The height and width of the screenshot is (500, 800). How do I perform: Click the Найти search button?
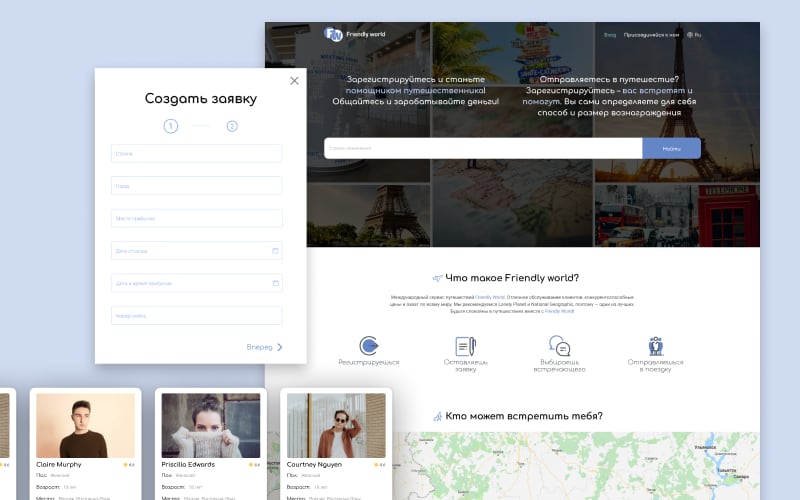tap(671, 148)
